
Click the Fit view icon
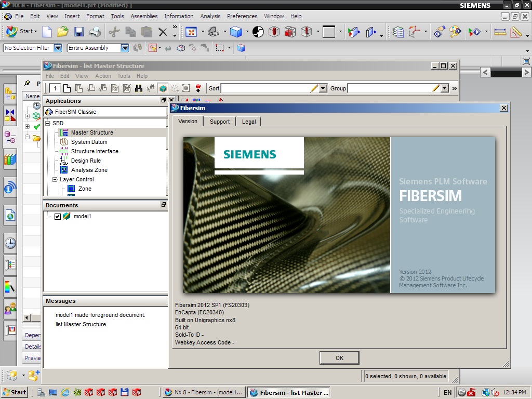click(x=191, y=32)
